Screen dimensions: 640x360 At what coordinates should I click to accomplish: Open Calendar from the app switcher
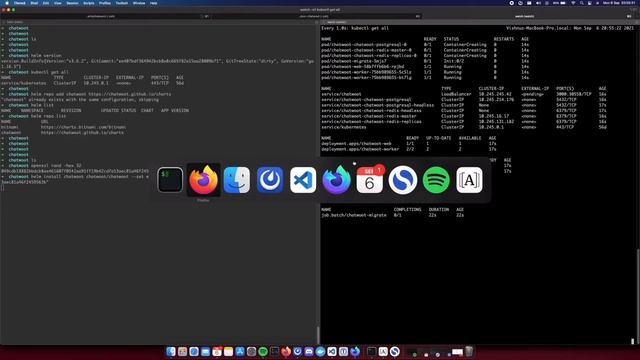click(370, 180)
